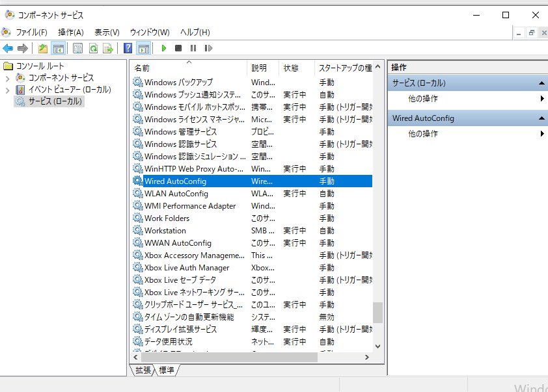
Task: Select the Windows プッシュ通知システム service
Action: [x=252, y=95]
